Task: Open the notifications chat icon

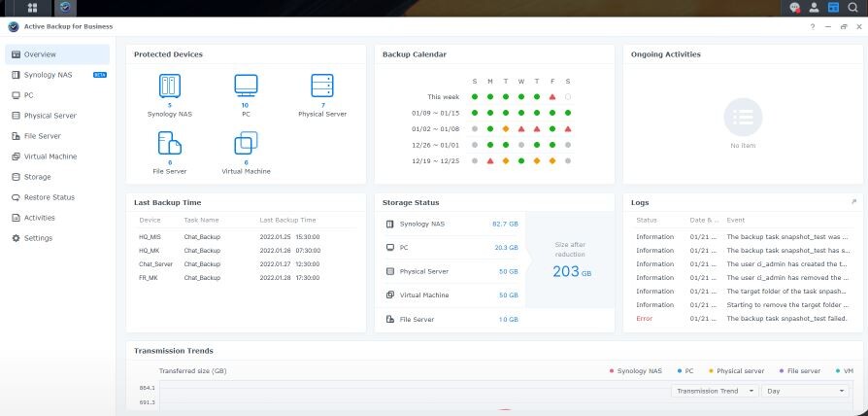Action: click(x=795, y=8)
